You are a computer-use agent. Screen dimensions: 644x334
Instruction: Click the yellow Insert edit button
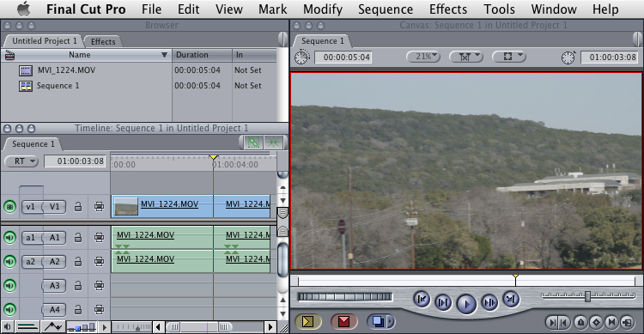pos(307,321)
